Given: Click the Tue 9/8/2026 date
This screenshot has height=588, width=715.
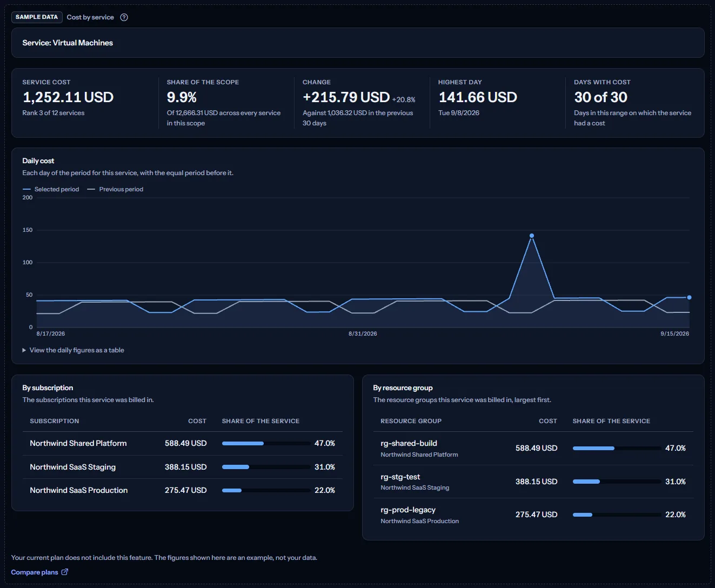Looking at the screenshot, I should click(x=459, y=113).
